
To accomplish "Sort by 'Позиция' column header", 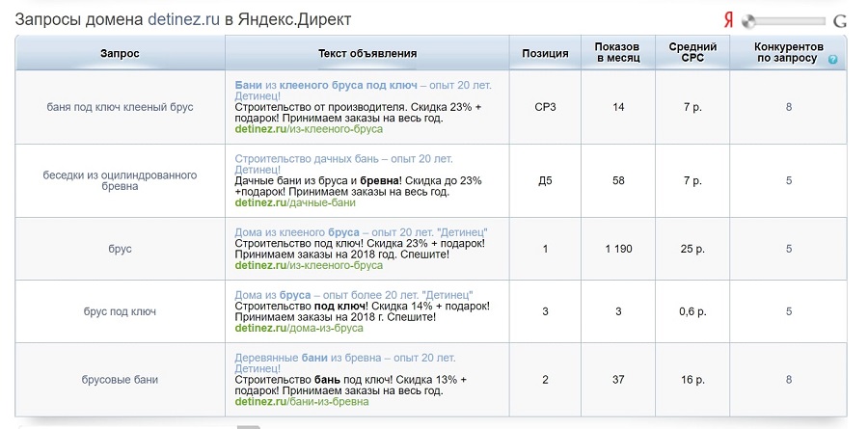I will tap(545, 54).
